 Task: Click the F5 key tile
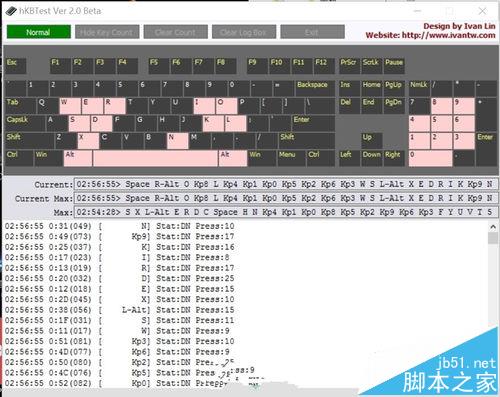[x=158, y=66]
